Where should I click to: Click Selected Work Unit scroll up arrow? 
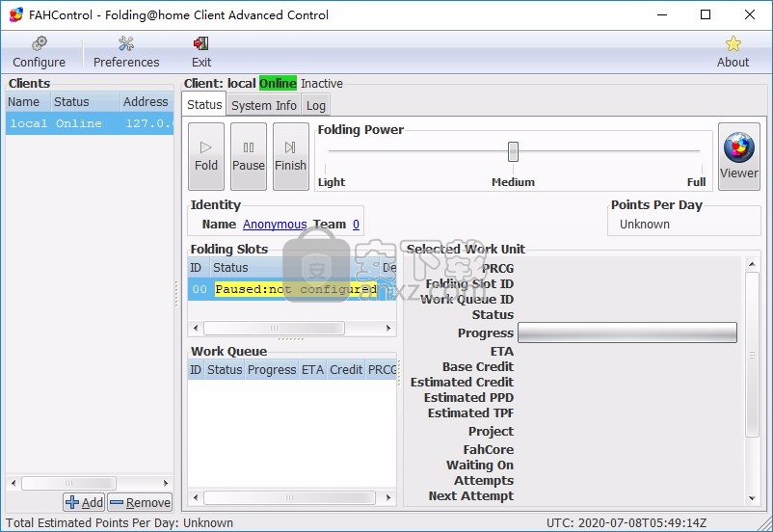coord(752,264)
